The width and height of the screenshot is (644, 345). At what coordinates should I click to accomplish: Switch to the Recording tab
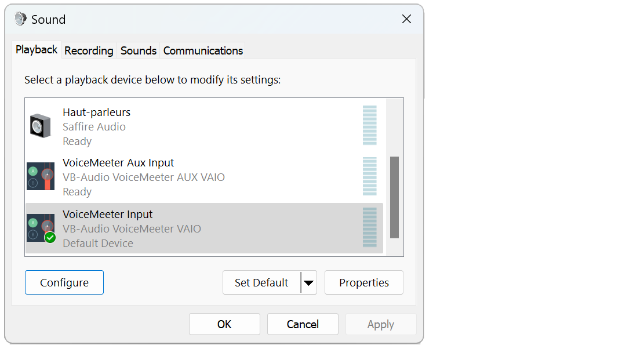89,50
